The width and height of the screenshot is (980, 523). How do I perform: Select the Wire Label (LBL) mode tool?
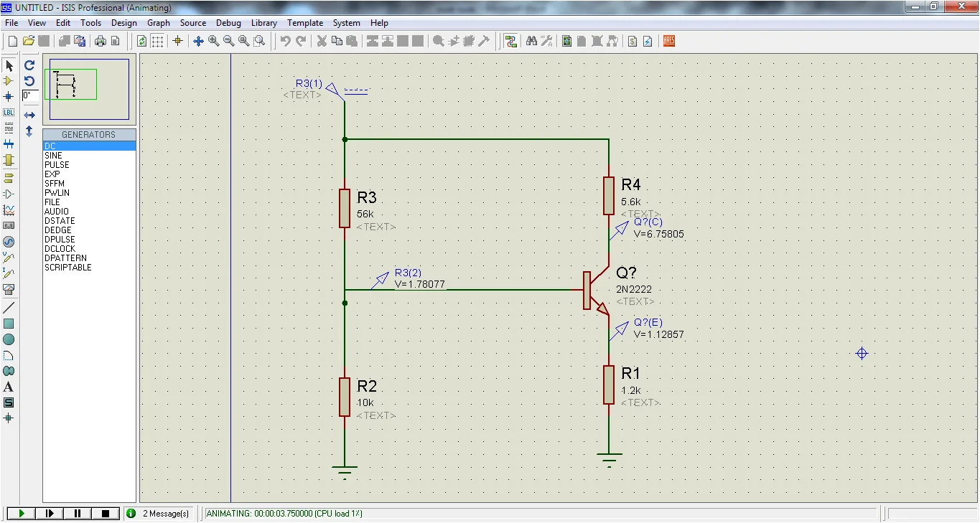click(x=9, y=113)
